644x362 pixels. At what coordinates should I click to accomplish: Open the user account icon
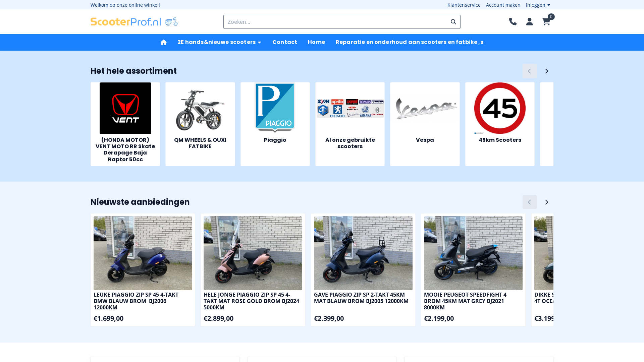(x=529, y=21)
